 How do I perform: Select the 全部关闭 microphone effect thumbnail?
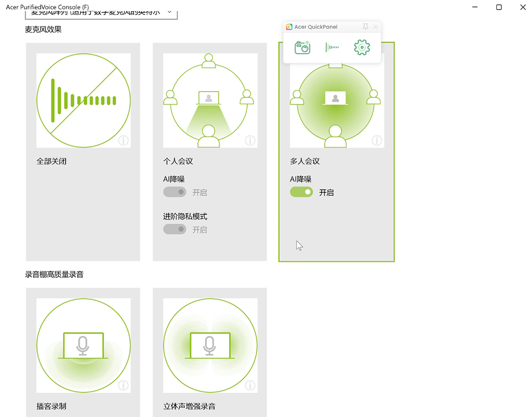(84, 100)
